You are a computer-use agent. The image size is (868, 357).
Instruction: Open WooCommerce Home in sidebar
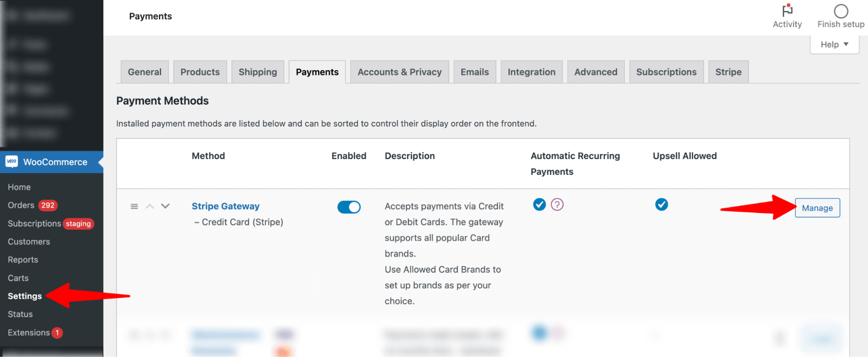point(19,187)
